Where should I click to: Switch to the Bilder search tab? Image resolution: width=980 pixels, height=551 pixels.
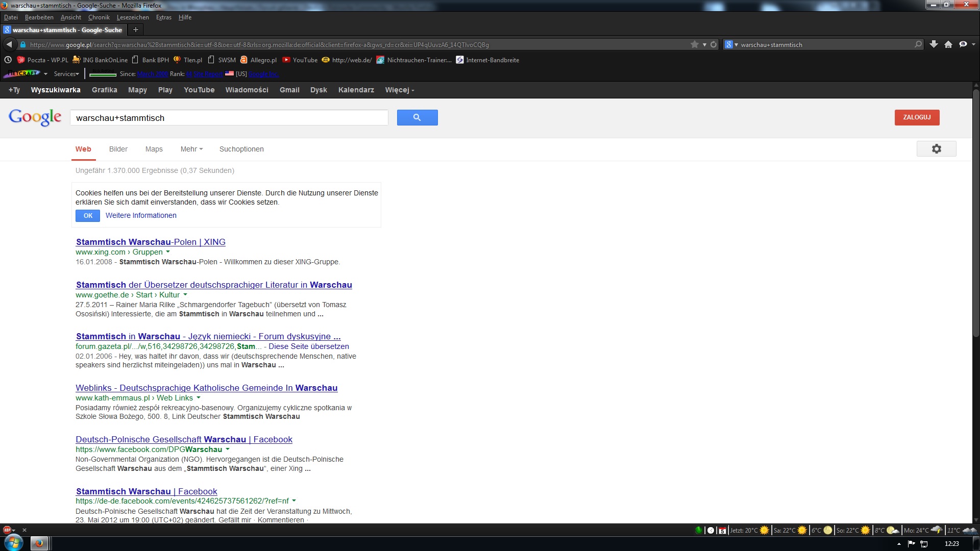click(118, 149)
